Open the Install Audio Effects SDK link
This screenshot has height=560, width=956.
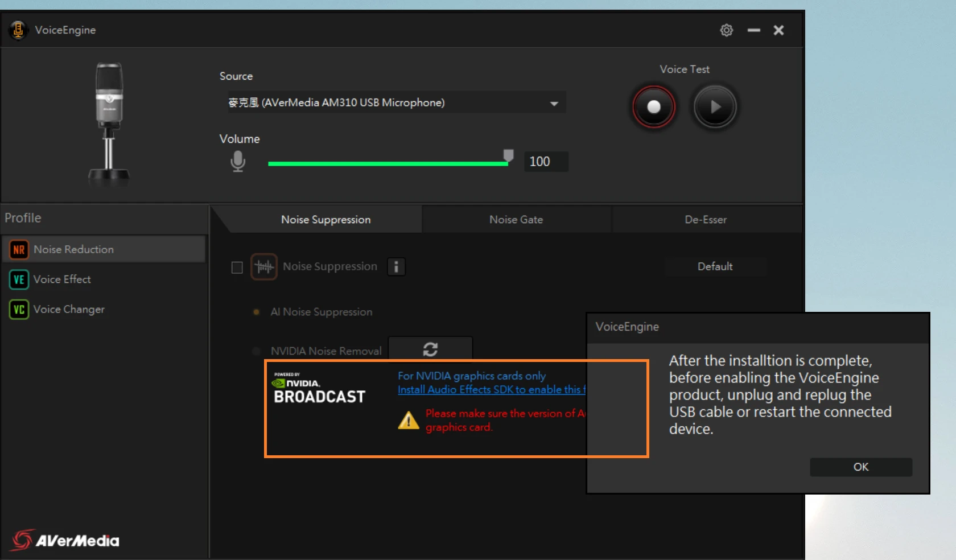[x=492, y=390]
